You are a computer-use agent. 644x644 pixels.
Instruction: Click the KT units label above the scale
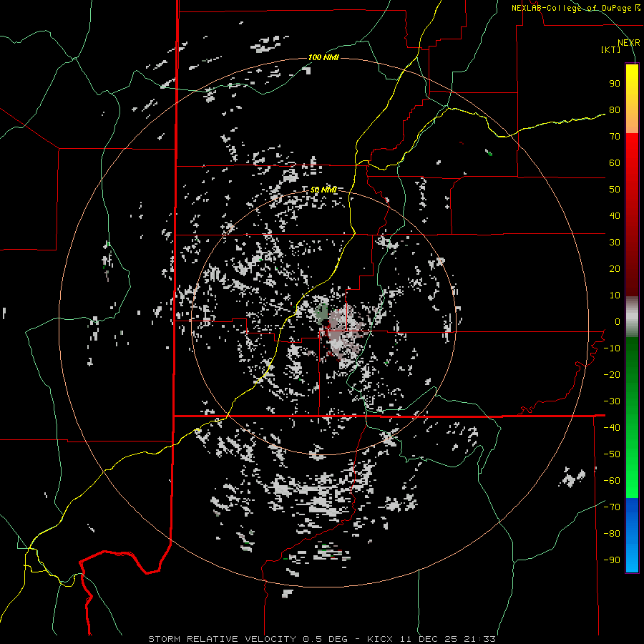[x=610, y=49]
